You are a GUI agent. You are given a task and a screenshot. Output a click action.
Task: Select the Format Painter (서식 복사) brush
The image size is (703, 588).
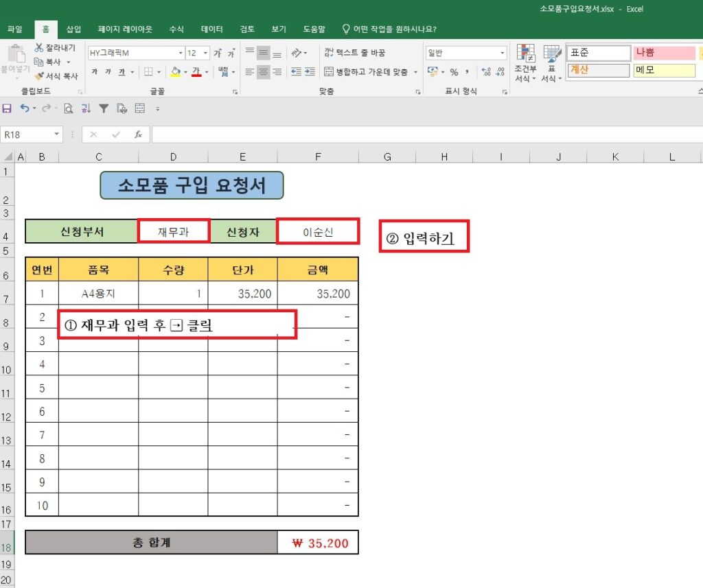point(56,75)
